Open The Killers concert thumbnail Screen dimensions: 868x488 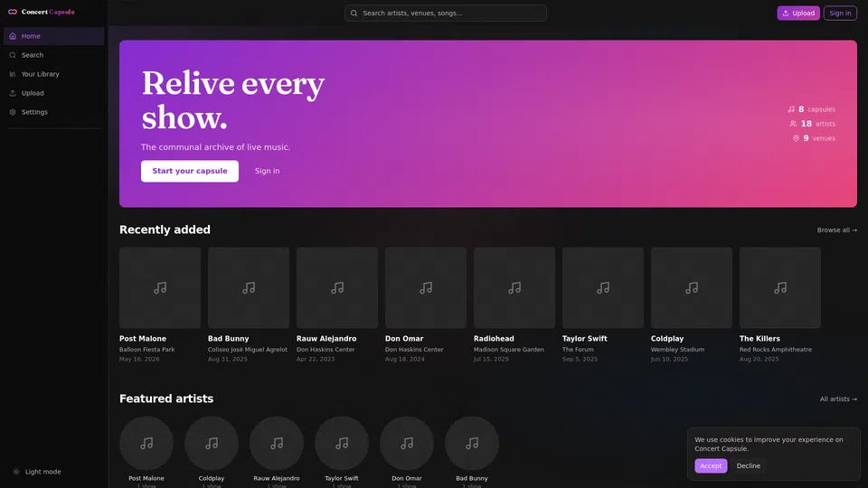(x=780, y=287)
